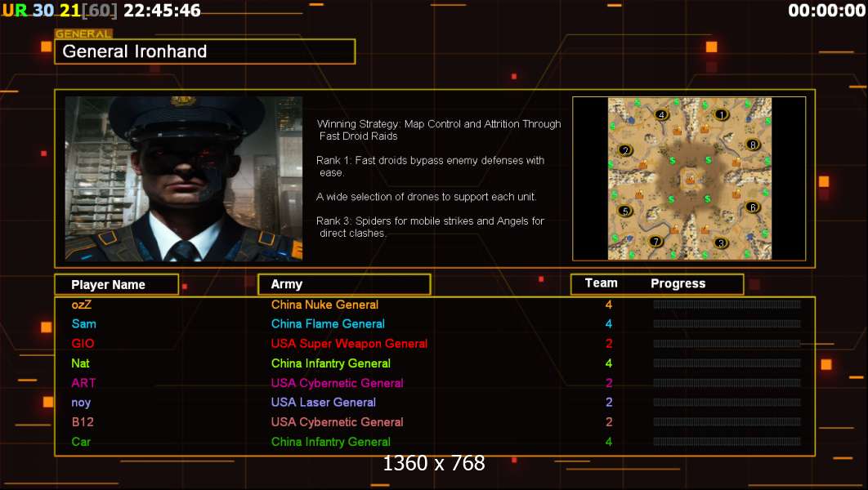The height and width of the screenshot is (490, 868).
Task: Click the Player Name column header
Action: (116, 284)
